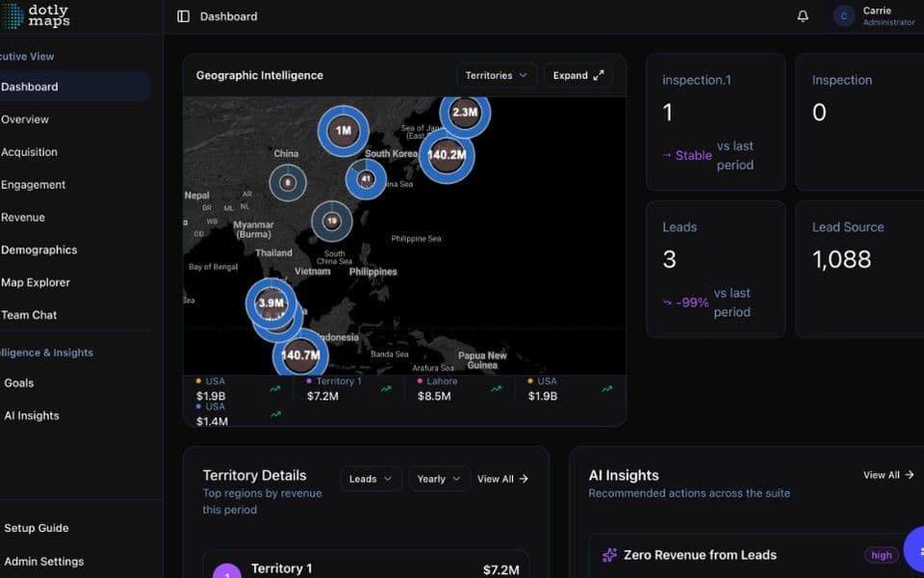
Task: Go to Dashboard in sidebar
Action: pyautogui.click(x=74, y=87)
